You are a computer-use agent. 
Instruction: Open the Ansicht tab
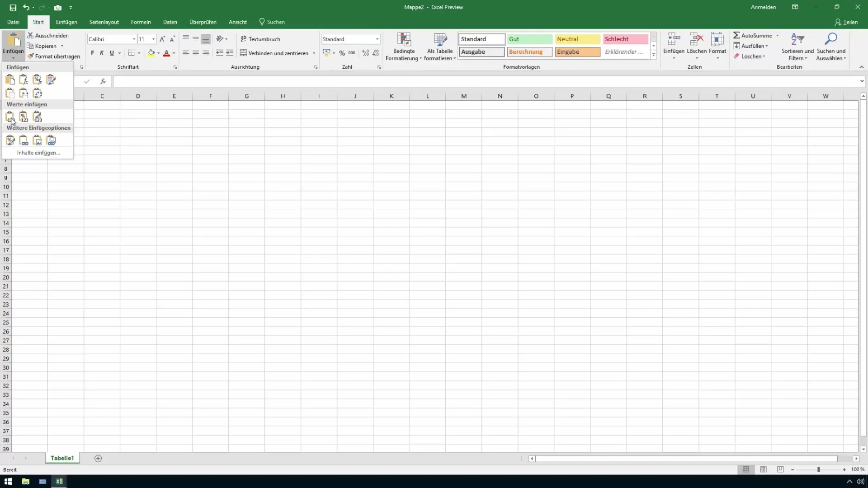pos(238,22)
